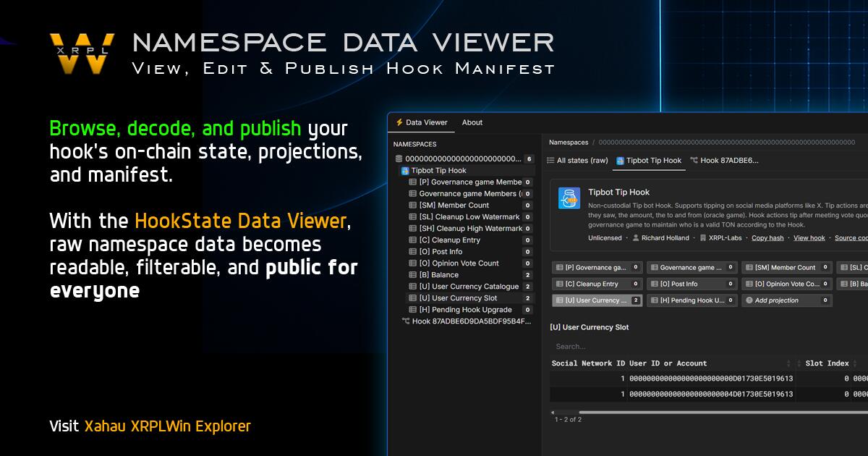Click the Hook 87ADBE6 hook icon
This screenshot has width=868, height=456.
tap(692, 161)
